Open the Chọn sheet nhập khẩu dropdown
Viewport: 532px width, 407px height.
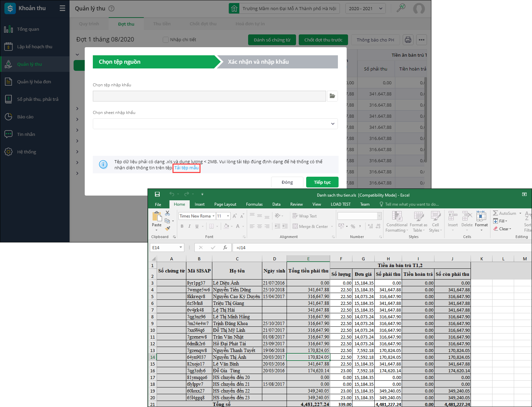point(215,124)
